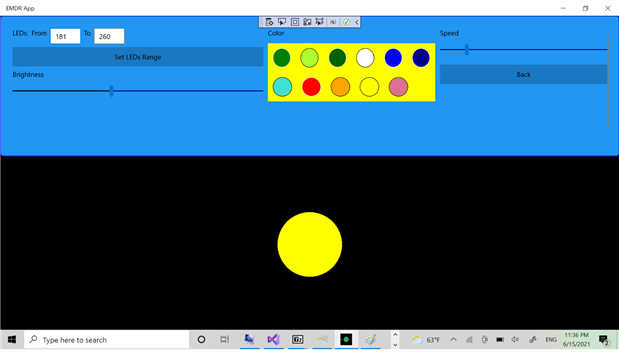Collapse the debug toolbar chevron
Screen dimensions: 619x363
tap(356, 22)
